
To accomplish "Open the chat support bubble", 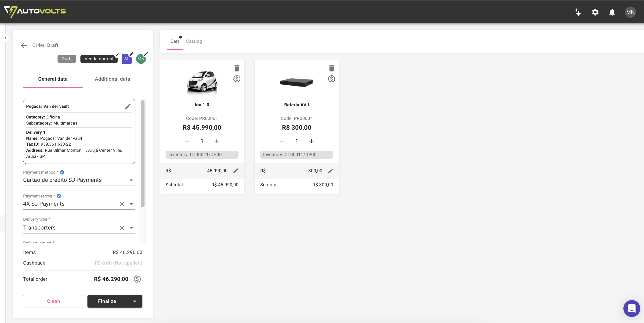I will click(x=632, y=308).
